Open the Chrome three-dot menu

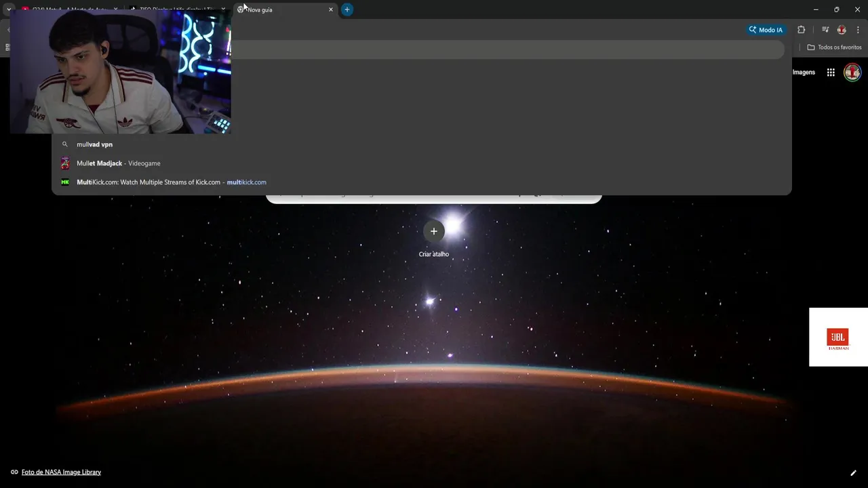tap(858, 30)
